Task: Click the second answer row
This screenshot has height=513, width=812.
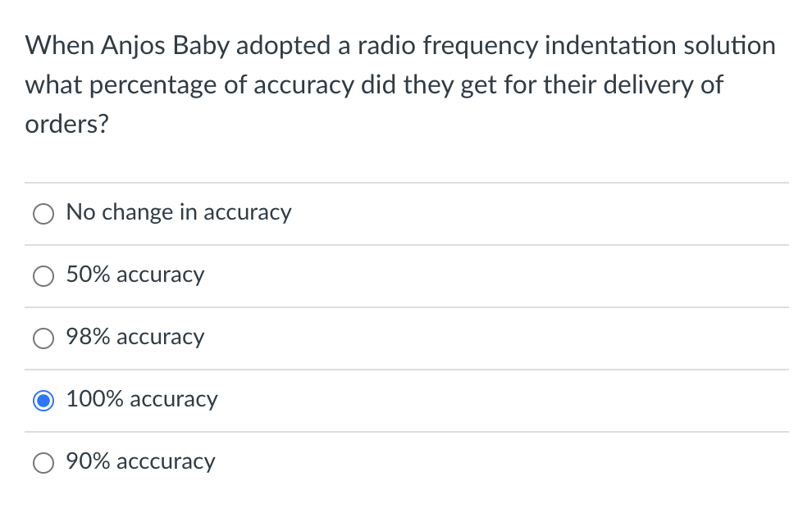Action: pyautogui.click(x=328, y=275)
